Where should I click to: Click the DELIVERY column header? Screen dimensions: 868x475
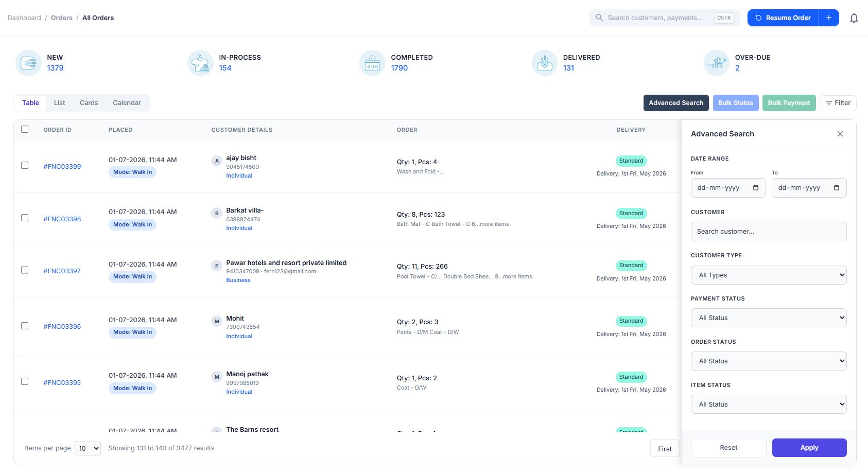coord(631,130)
